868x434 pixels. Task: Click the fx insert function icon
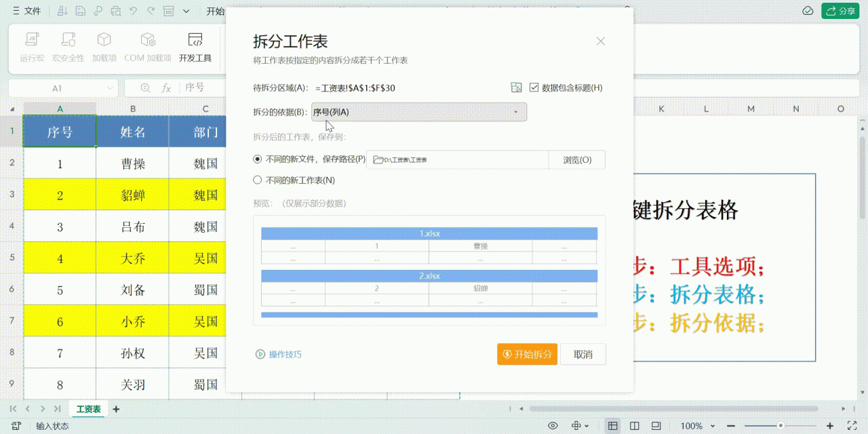(x=166, y=88)
